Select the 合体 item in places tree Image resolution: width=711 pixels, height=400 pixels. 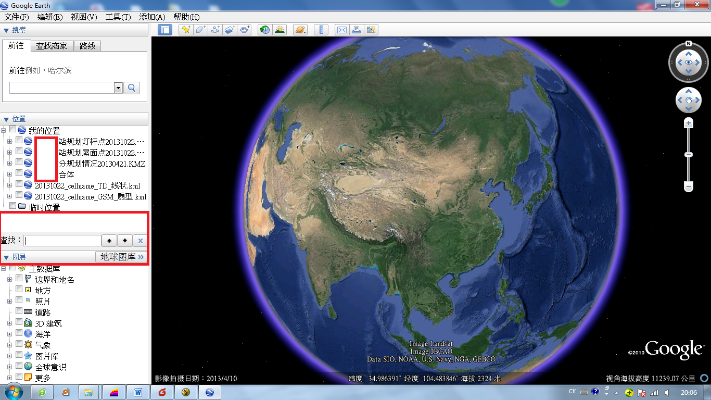(x=66, y=174)
